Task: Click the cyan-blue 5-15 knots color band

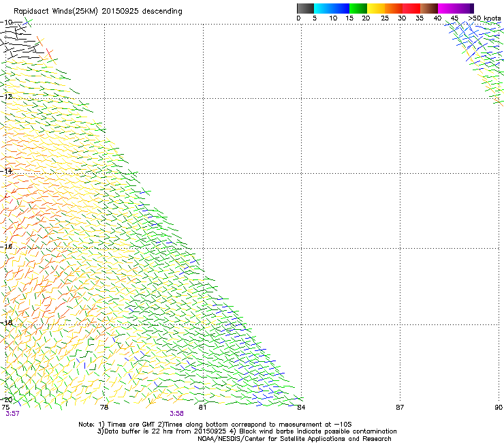Action: point(332,8)
